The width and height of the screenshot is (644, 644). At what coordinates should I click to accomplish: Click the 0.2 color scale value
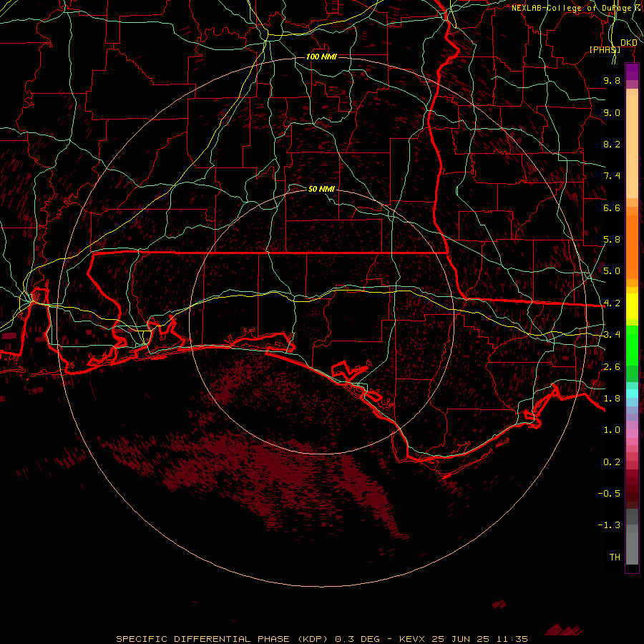coord(612,462)
